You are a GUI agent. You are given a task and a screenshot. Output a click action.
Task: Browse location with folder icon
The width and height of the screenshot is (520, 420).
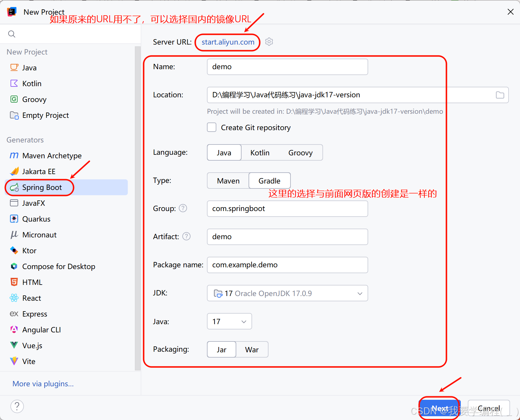point(500,95)
